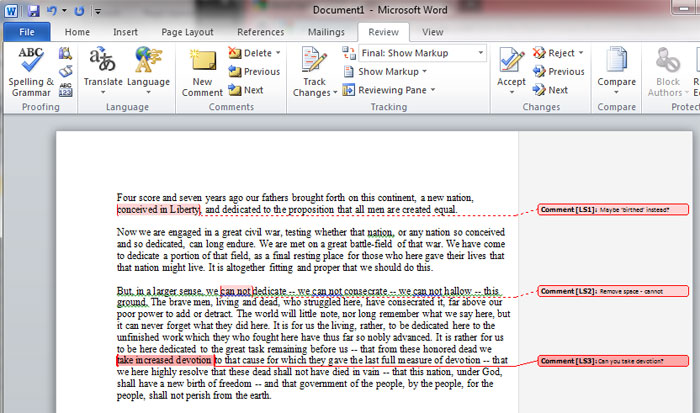Image resolution: width=700 pixels, height=413 pixels.
Task: Click 'Four score' at the document start
Action: coord(138,197)
